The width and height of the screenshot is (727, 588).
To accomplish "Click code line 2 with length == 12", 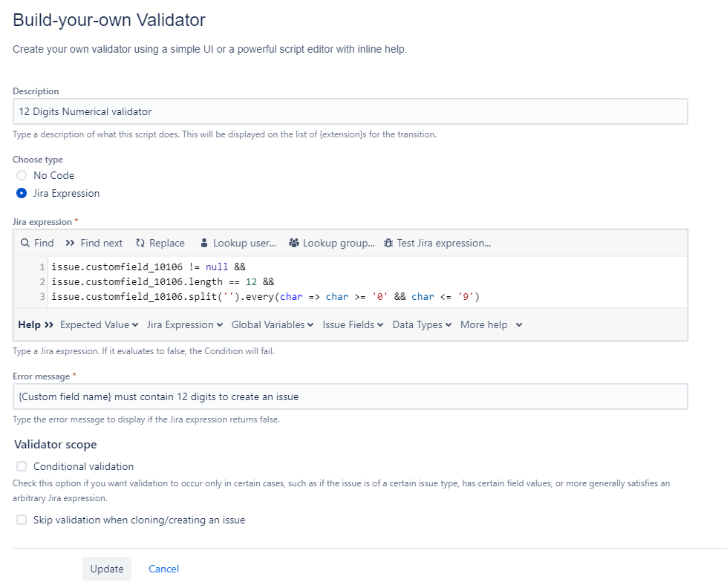I will point(163,282).
